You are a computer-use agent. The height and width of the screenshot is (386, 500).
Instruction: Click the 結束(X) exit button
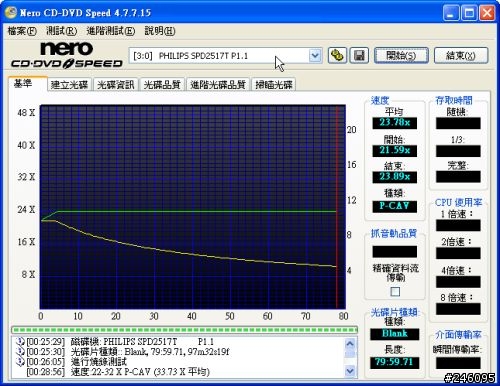pos(461,55)
